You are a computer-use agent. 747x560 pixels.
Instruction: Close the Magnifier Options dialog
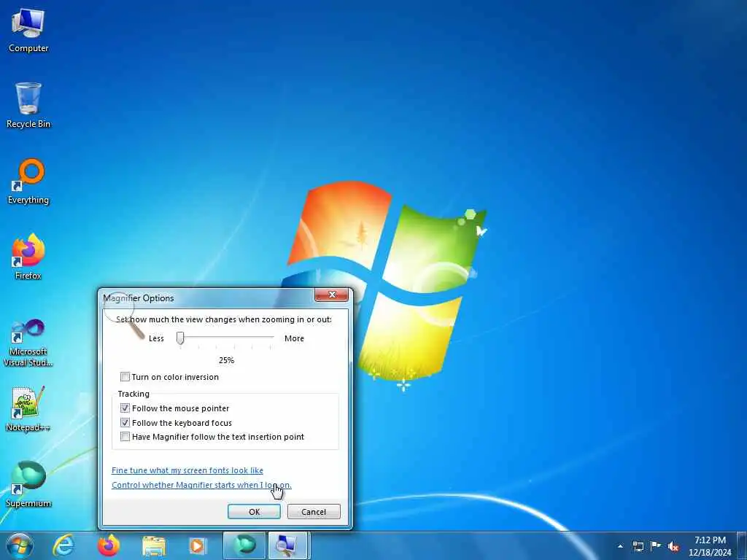click(332, 295)
